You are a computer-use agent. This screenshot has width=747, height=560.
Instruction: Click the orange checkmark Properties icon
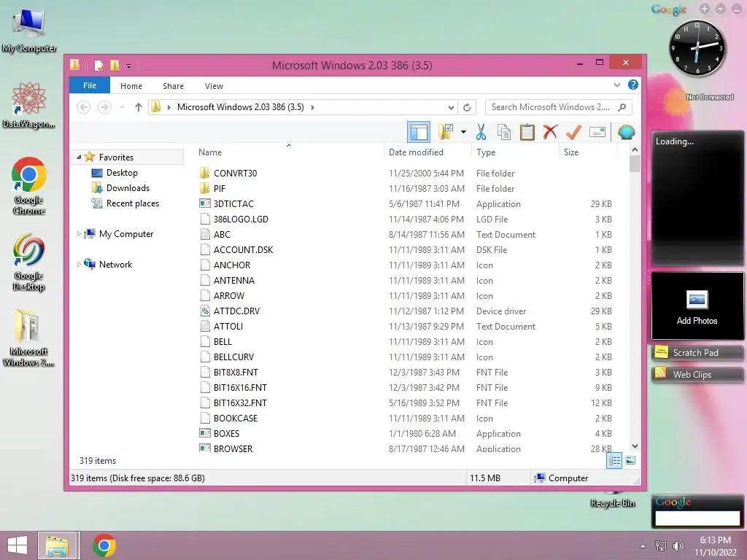click(573, 132)
